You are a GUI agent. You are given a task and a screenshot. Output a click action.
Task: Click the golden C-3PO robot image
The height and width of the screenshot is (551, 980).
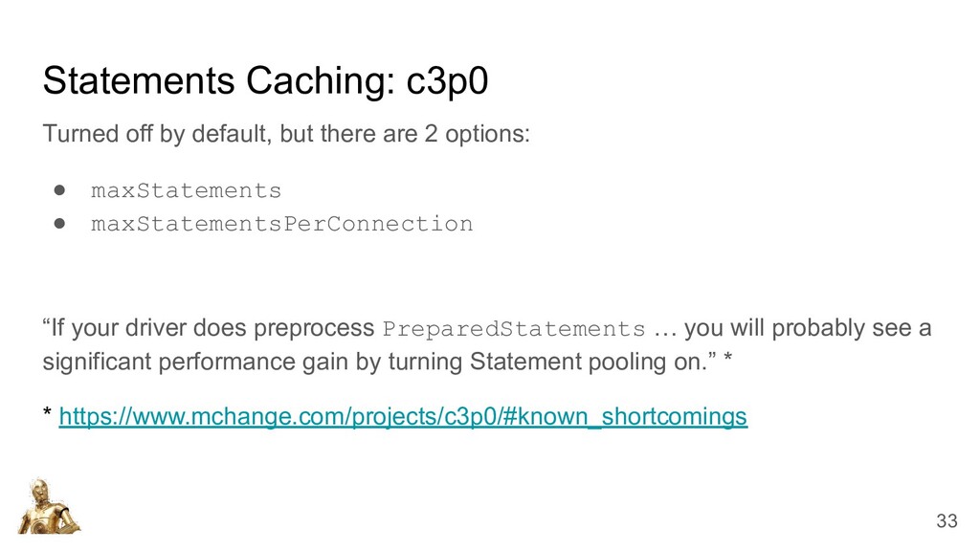pos(49,506)
